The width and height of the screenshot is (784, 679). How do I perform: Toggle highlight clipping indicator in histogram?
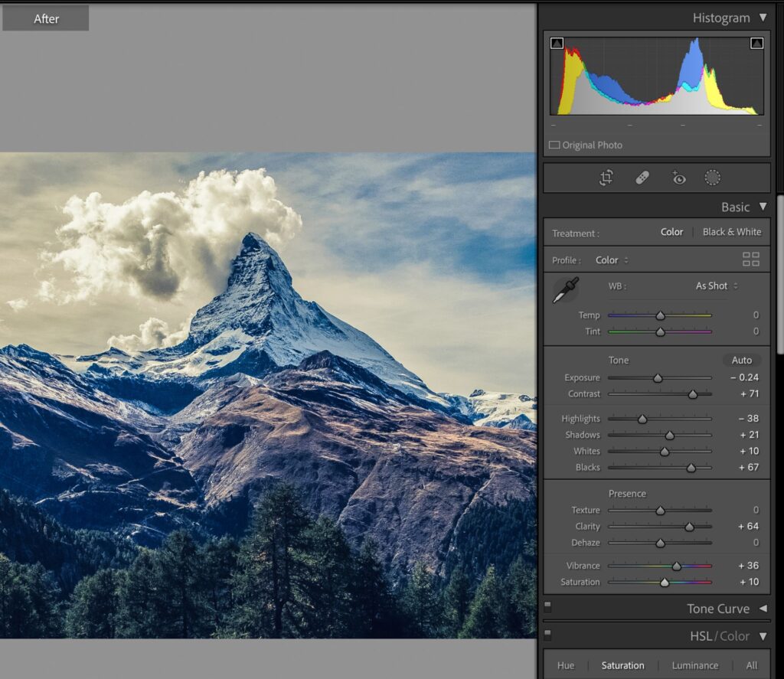pos(756,44)
